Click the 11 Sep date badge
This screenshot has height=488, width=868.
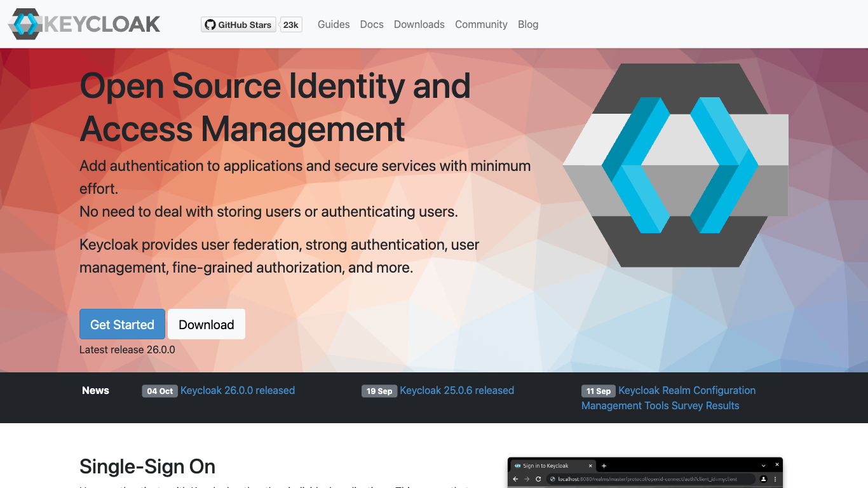(599, 391)
